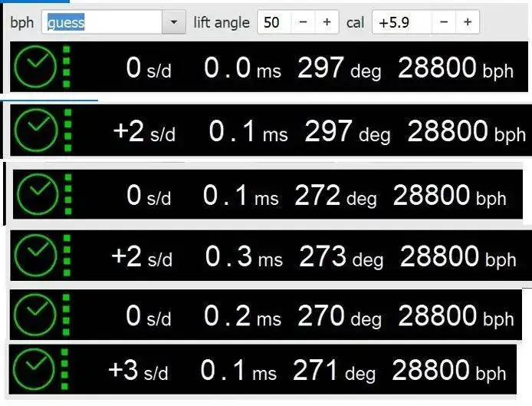Viewport: 532px width, 406px height.
Task: Click the 272 deg amplitude reading
Action: click(x=335, y=196)
